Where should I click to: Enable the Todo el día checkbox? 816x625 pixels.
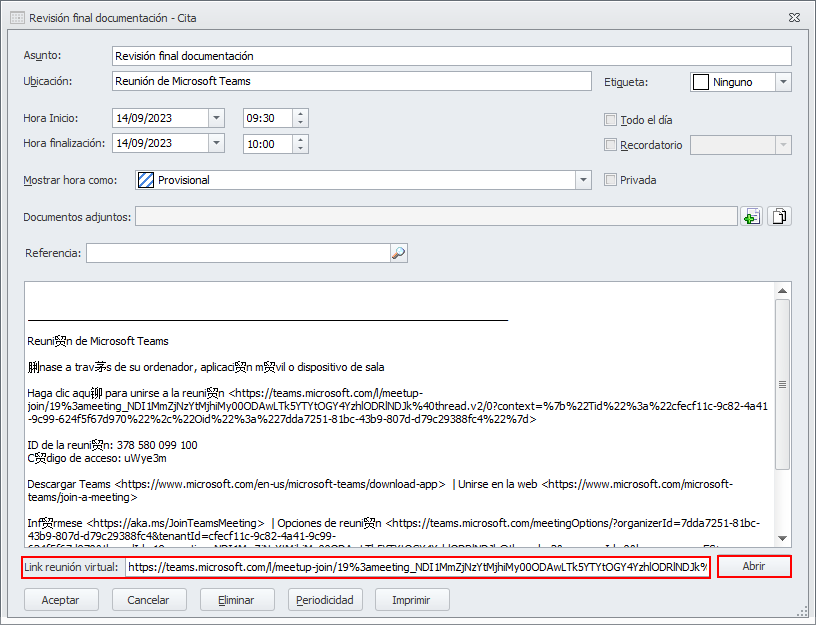[x=610, y=120]
